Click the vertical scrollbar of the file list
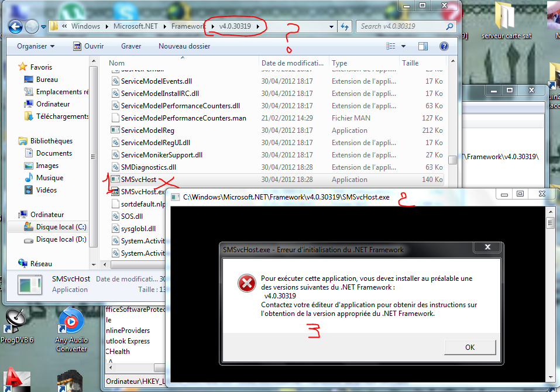This screenshot has height=392, width=560. (x=452, y=161)
